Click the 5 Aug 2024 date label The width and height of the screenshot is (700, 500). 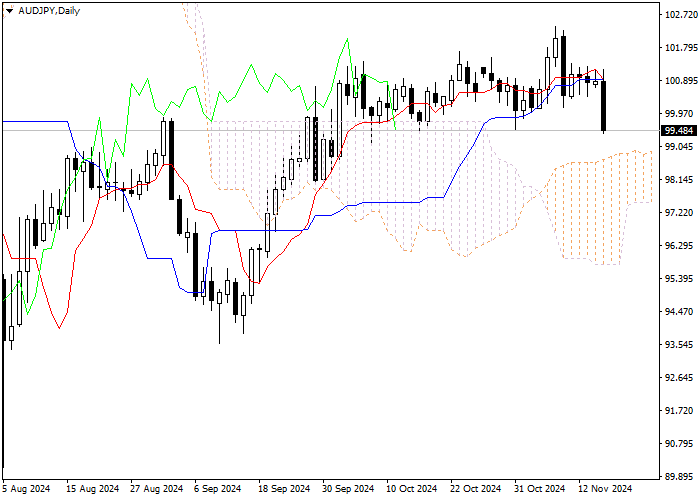tap(26, 489)
